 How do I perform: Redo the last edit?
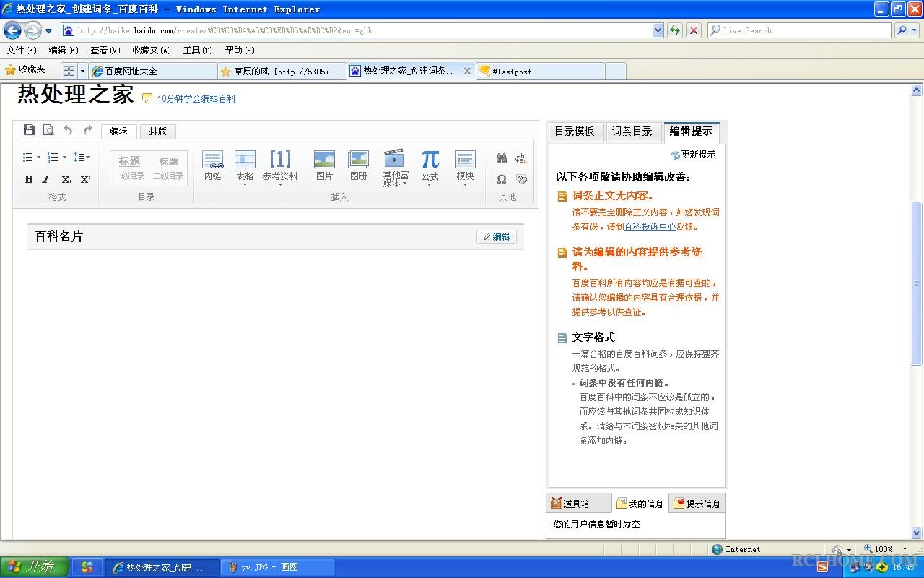(x=87, y=130)
